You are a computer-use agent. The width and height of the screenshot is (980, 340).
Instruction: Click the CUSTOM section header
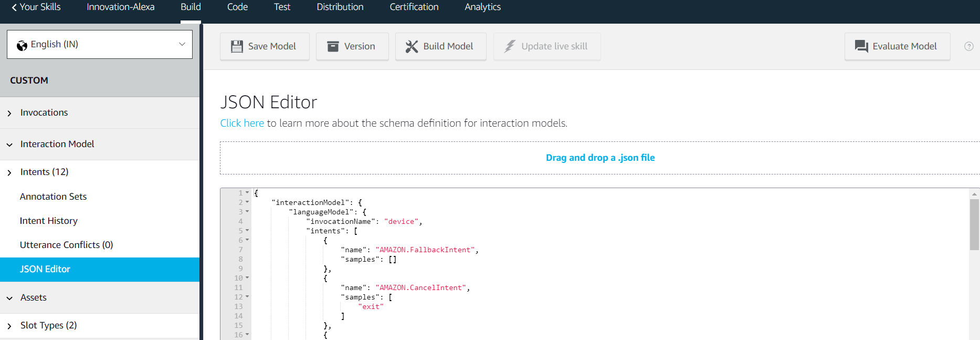point(29,80)
